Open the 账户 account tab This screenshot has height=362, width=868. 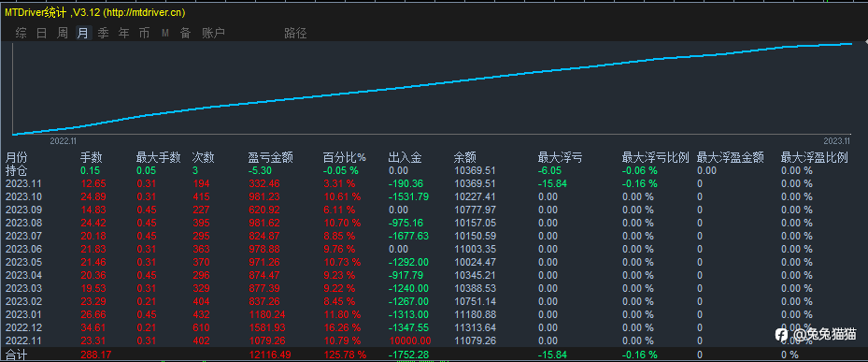click(213, 34)
